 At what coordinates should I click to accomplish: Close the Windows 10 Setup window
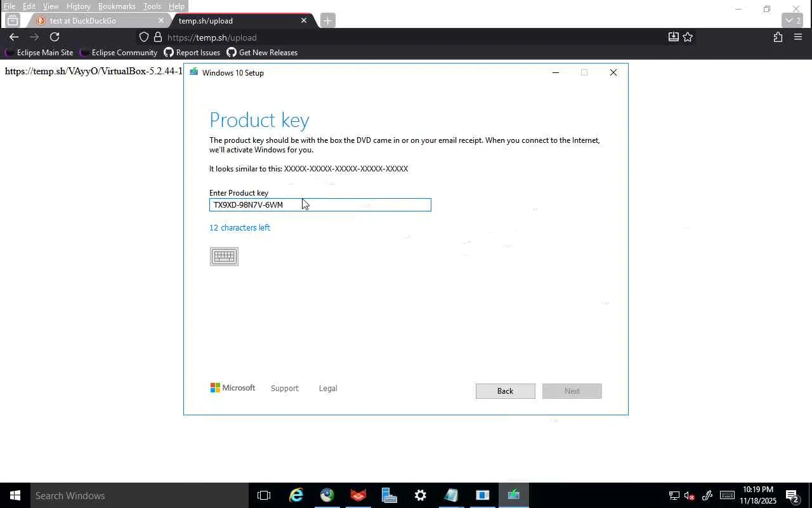[613, 72]
